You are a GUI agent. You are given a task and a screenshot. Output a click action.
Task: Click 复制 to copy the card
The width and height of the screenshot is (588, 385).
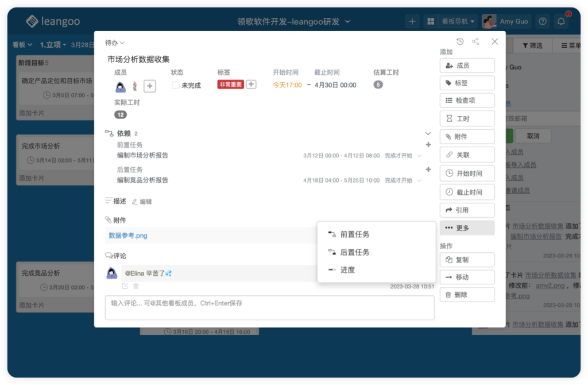(x=467, y=260)
